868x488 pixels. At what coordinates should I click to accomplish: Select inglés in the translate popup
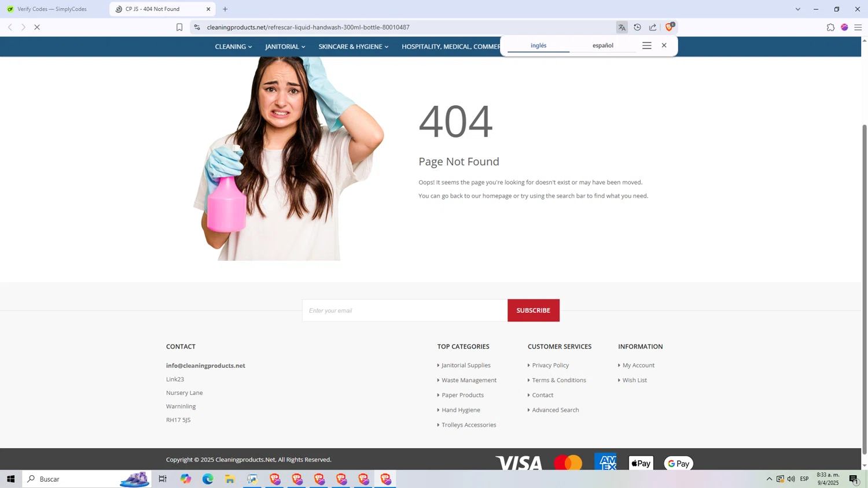click(x=539, y=46)
